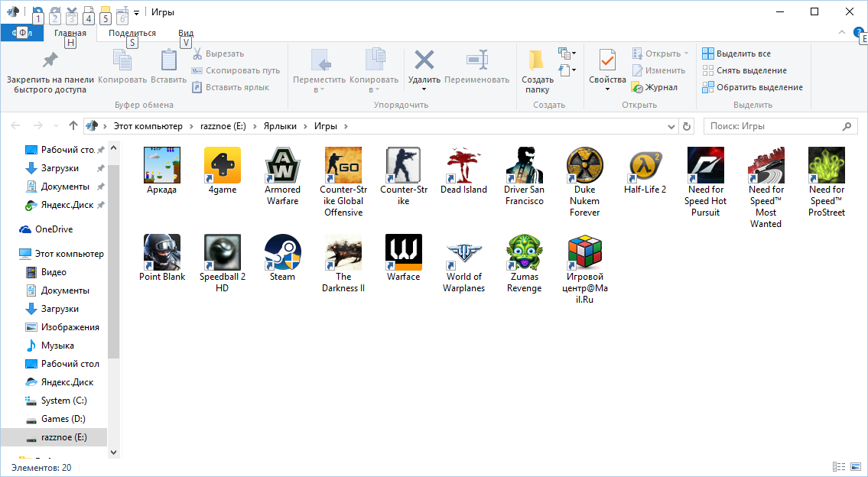Screen dimensions: 868x477
Task: Open the Открыть dropdown in ribbon
Action: (685, 54)
